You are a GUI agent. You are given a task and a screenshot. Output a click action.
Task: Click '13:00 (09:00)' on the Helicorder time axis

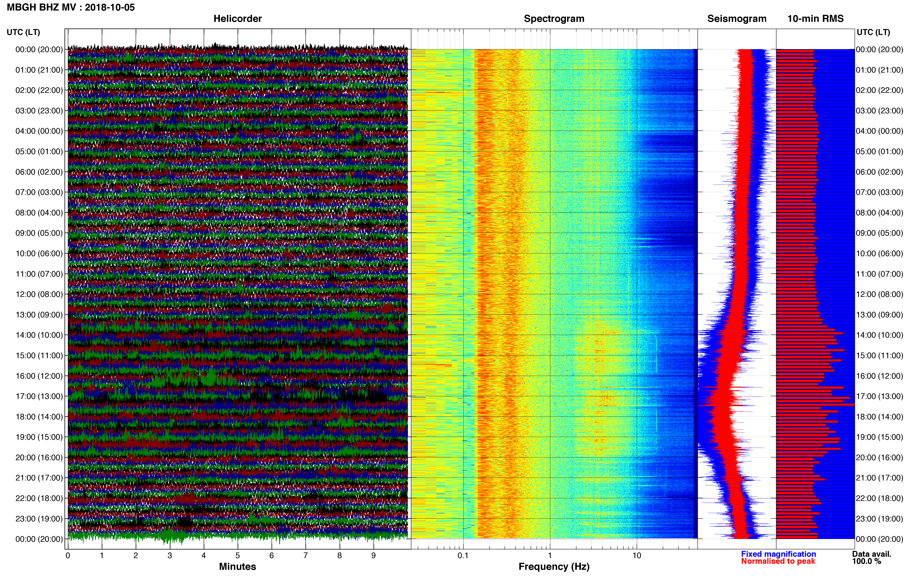(x=39, y=315)
